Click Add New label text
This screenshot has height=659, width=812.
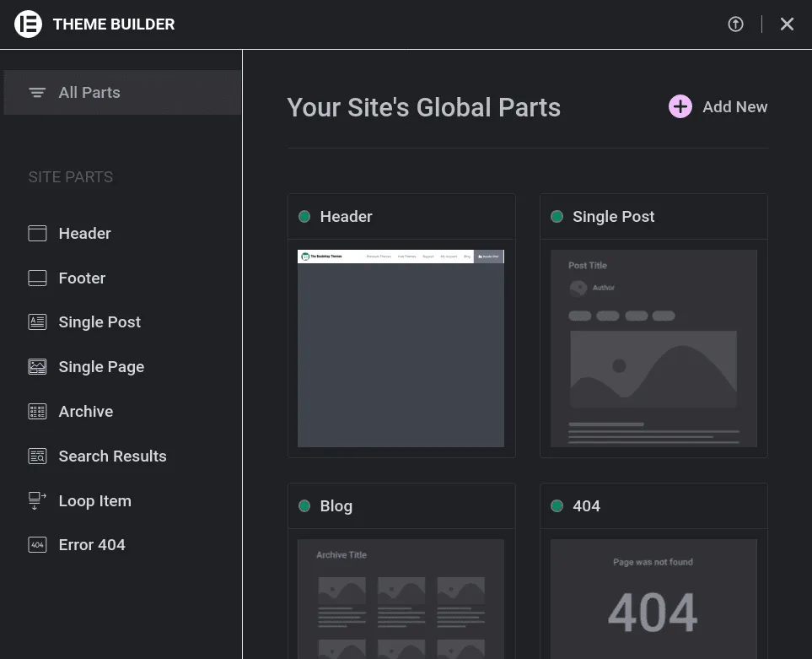click(x=734, y=106)
